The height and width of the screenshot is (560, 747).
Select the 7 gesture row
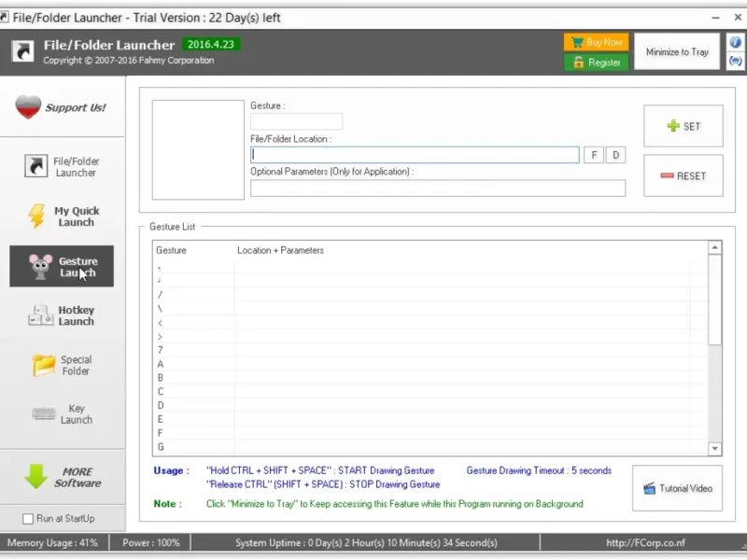coord(431,350)
